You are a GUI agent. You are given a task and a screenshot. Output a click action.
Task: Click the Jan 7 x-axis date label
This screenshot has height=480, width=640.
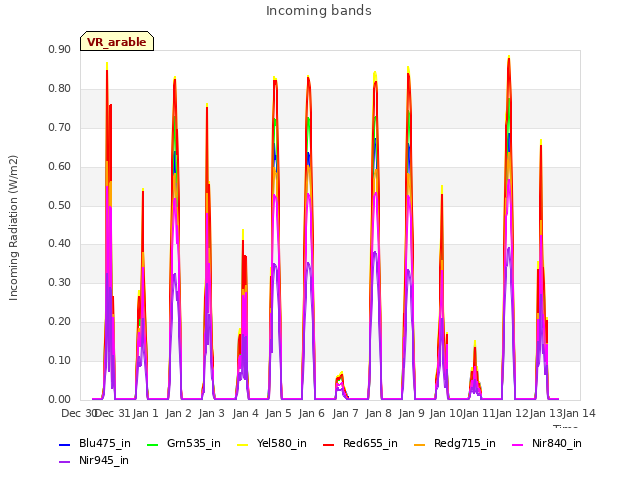[345, 413]
